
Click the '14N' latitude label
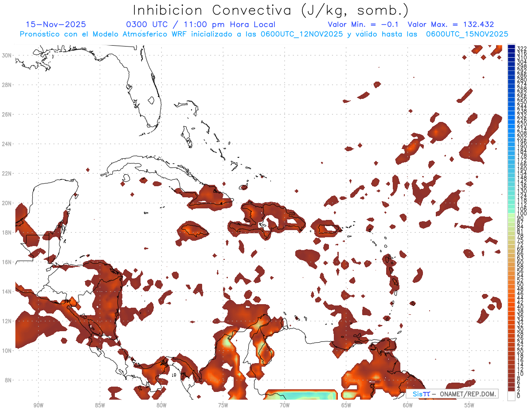pyautogui.click(x=7, y=291)
